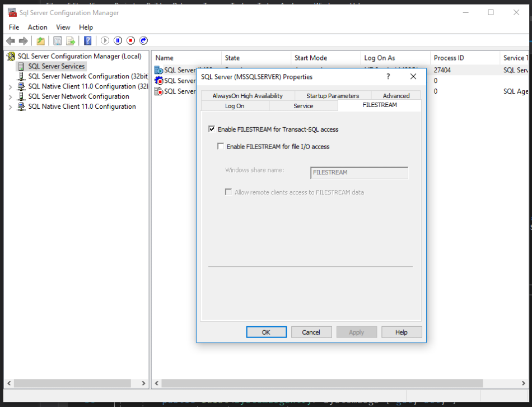Click the Stop Service red icon

coord(130,41)
